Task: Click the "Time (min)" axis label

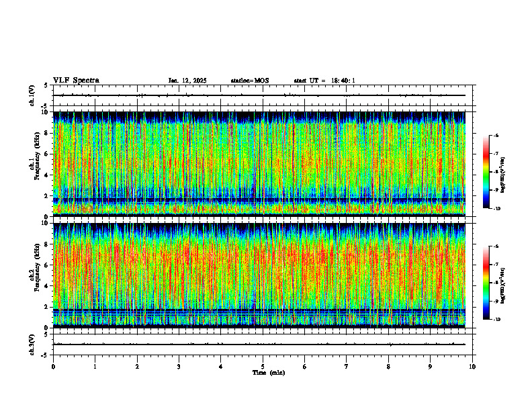Action: click(x=269, y=373)
